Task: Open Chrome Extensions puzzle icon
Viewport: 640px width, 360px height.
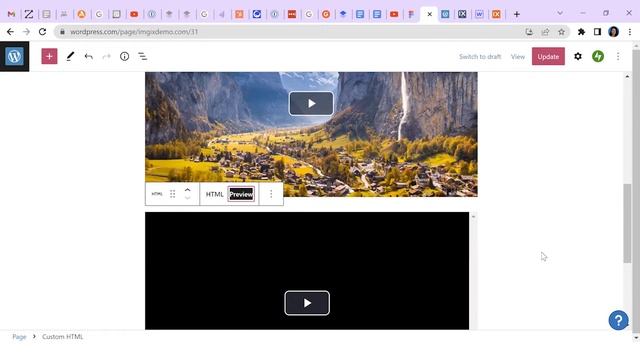Action: (x=581, y=31)
